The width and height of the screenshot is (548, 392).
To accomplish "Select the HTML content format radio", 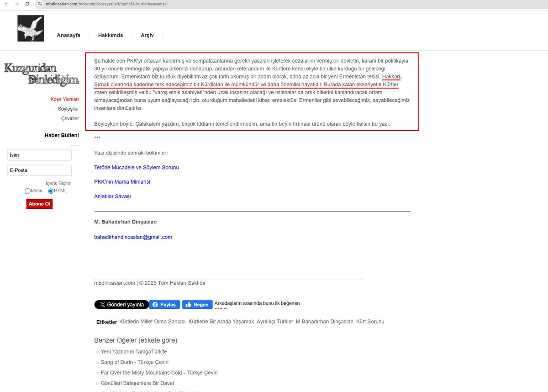I will pyautogui.click(x=51, y=191).
